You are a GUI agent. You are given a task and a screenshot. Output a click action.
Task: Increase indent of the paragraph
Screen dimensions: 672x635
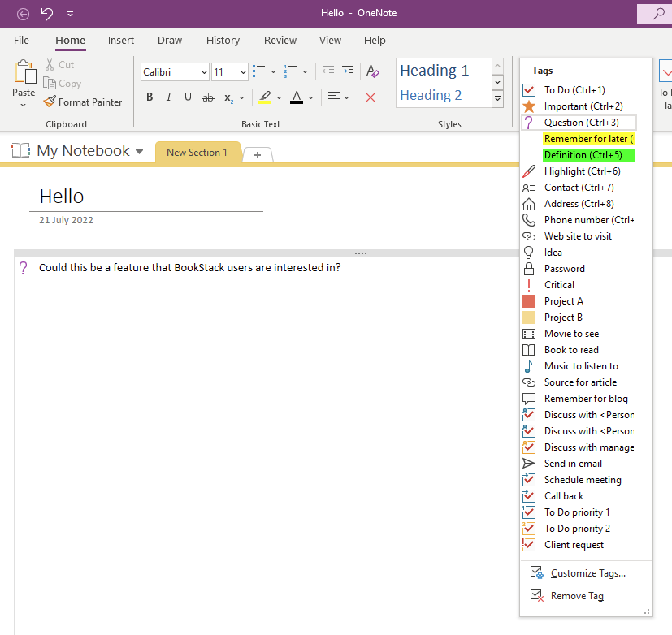point(348,71)
